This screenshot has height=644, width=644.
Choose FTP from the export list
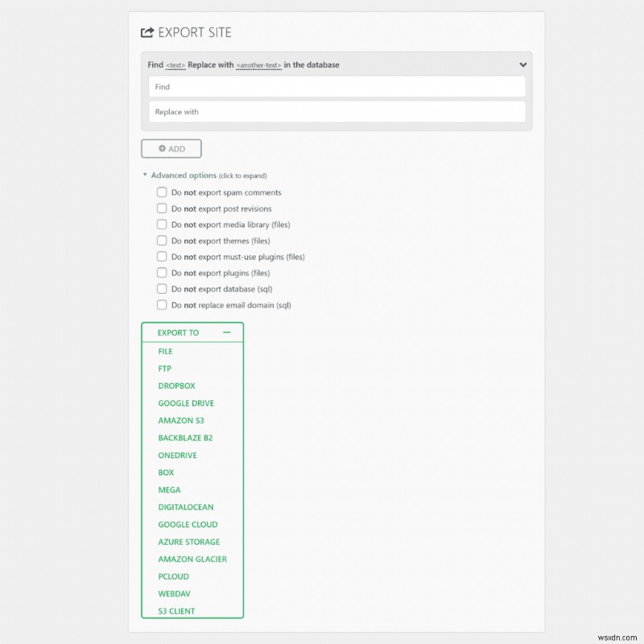pos(164,369)
